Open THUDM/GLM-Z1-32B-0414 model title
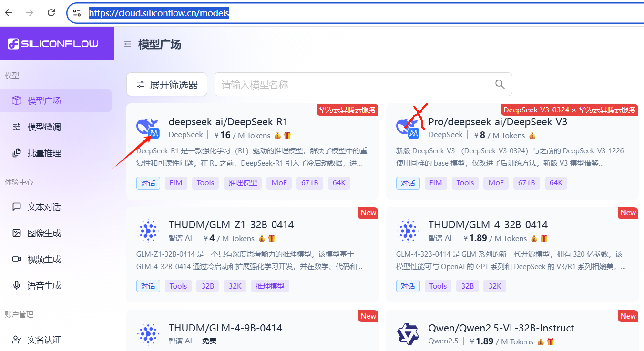The width and height of the screenshot is (644, 351). (x=231, y=224)
